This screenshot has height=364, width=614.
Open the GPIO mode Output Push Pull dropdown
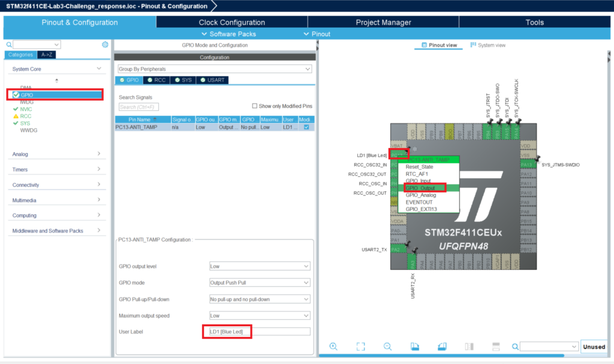click(x=260, y=282)
